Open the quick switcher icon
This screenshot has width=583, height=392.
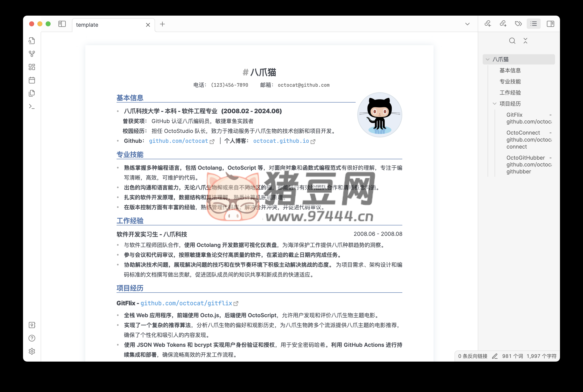pyautogui.click(x=32, y=41)
